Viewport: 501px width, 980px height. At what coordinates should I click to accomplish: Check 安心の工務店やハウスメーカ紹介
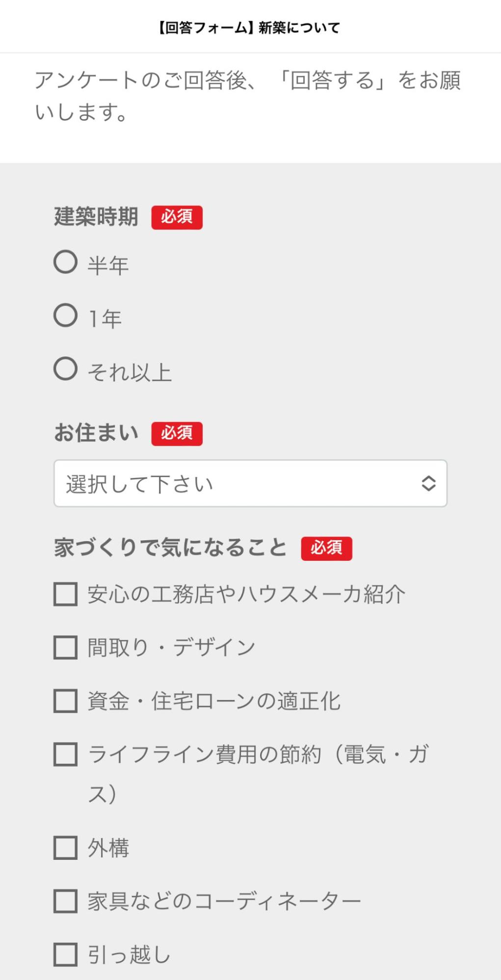(x=66, y=594)
